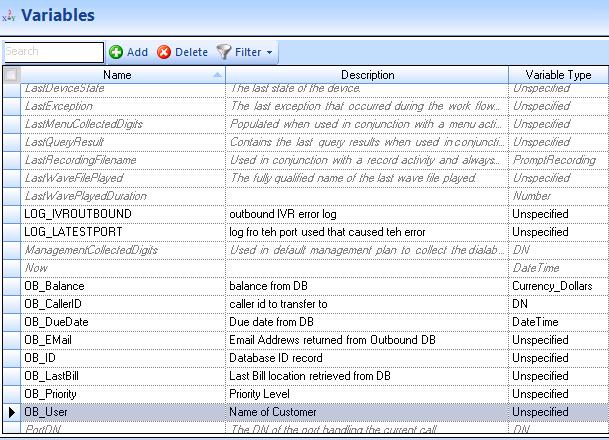Select the OB_LastBill variable name
The image size is (609, 440).
[51, 376]
